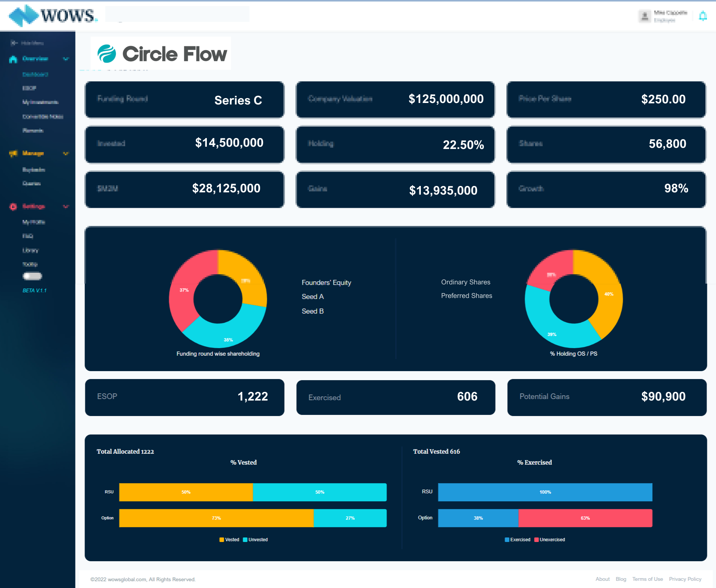This screenshot has width=716, height=588.
Task: Open Convertible Notes in the sidebar
Action: click(x=43, y=117)
